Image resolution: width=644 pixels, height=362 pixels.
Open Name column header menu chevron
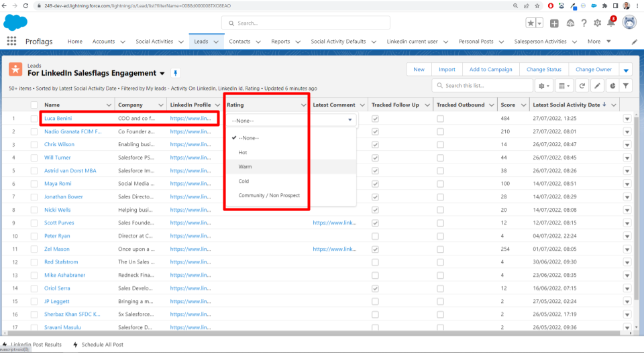tap(109, 105)
